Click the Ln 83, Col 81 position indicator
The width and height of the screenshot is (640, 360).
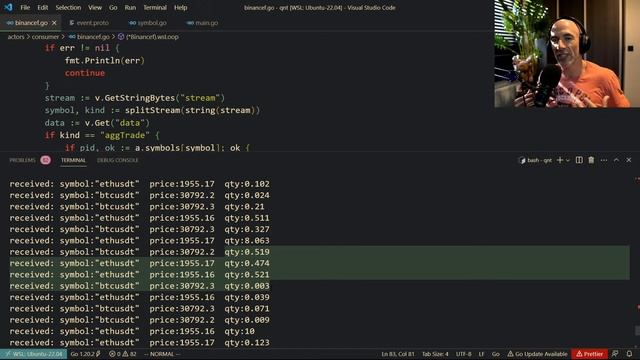pos(398,354)
